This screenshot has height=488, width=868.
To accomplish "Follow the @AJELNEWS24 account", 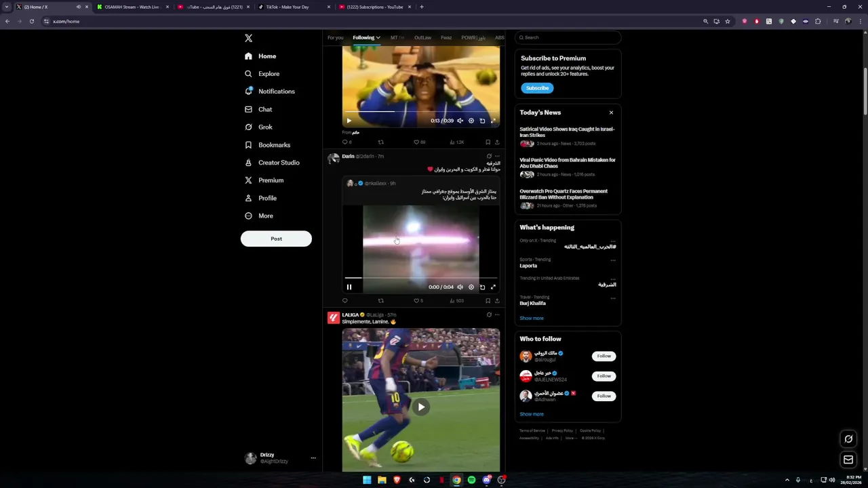I will (604, 376).
